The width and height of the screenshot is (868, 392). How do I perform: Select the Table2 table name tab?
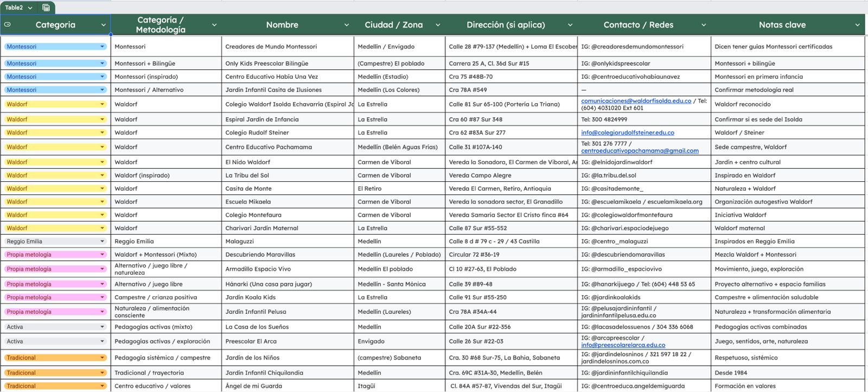pyautogui.click(x=14, y=8)
